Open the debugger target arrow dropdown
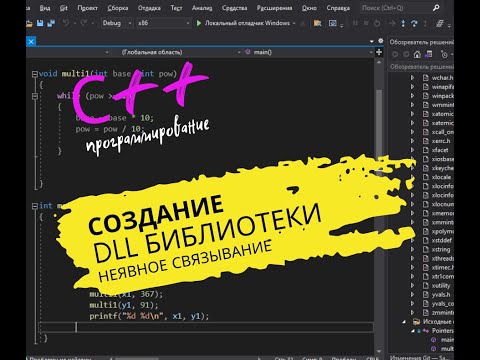The height and width of the screenshot is (360, 480). point(294,23)
